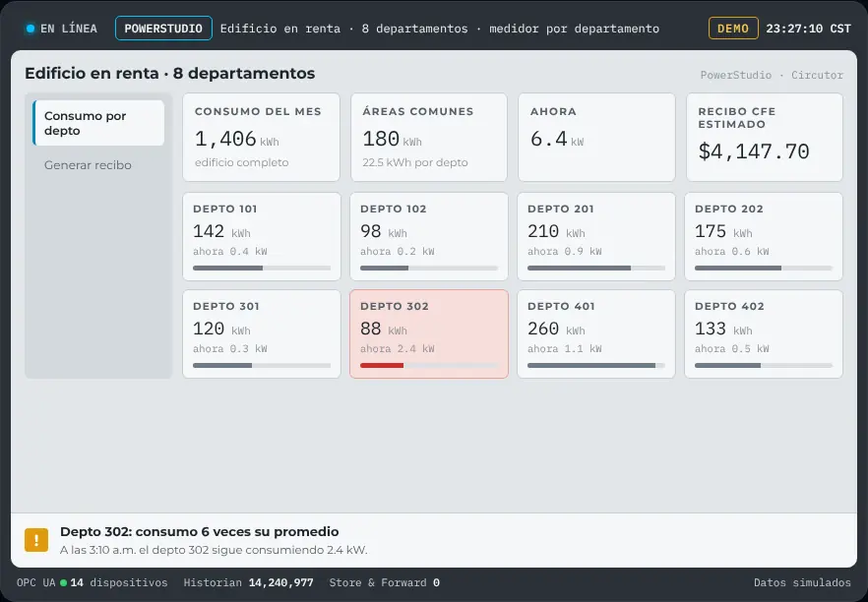The image size is (868, 602).
Task: Click alert detail about 3:10 a.m. consumption
Action: pos(214,550)
